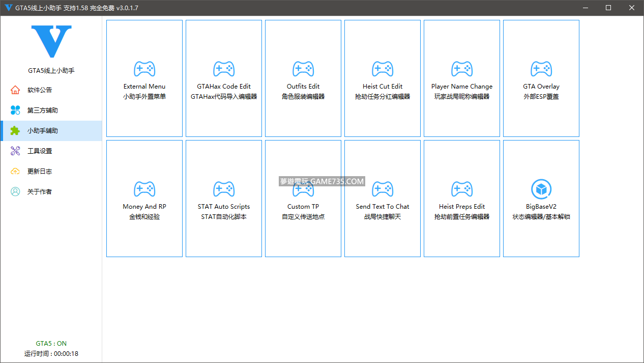Switch to the 工具设置 sidebar section
The width and height of the screenshot is (644, 363).
coord(40,151)
